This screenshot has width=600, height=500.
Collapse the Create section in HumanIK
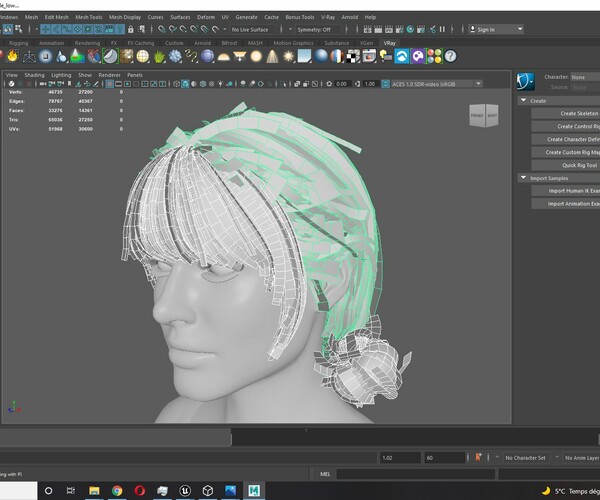click(x=523, y=101)
